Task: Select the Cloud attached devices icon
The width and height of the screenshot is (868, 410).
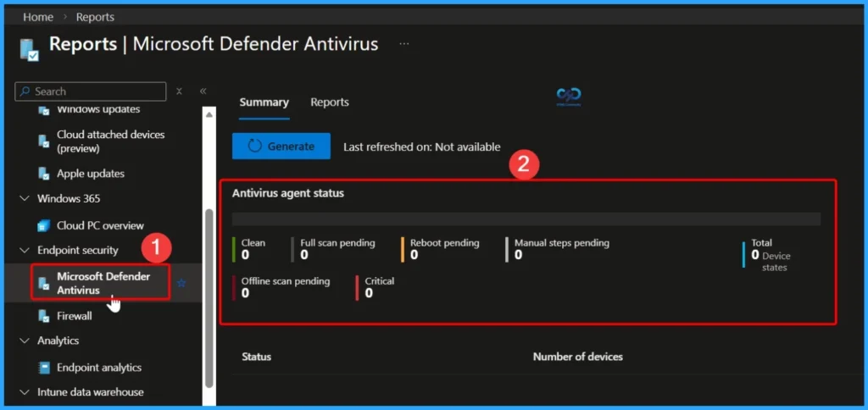Action: [44, 141]
